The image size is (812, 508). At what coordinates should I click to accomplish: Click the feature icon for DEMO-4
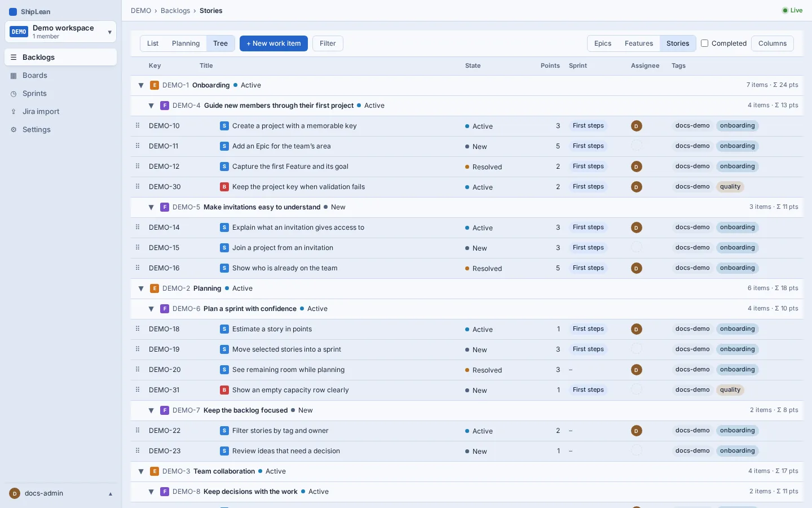[x=165, y=106]
